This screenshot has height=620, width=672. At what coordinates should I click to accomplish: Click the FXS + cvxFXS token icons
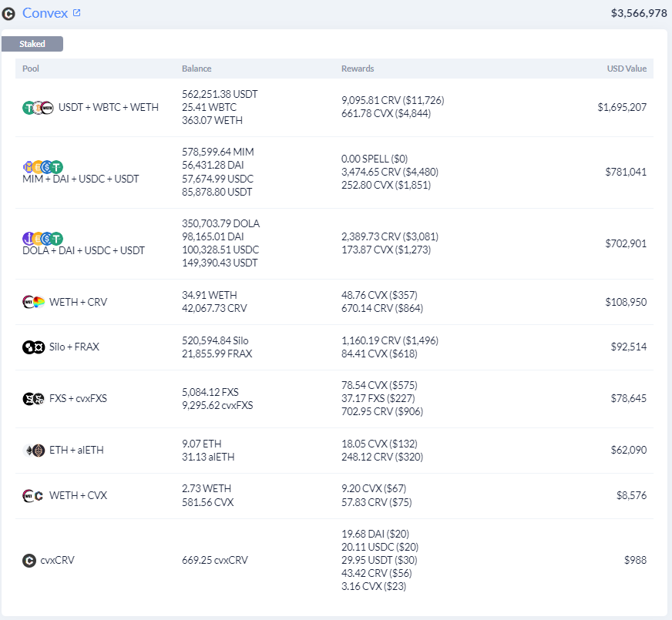pyautogui.click(x=33, y=399)
